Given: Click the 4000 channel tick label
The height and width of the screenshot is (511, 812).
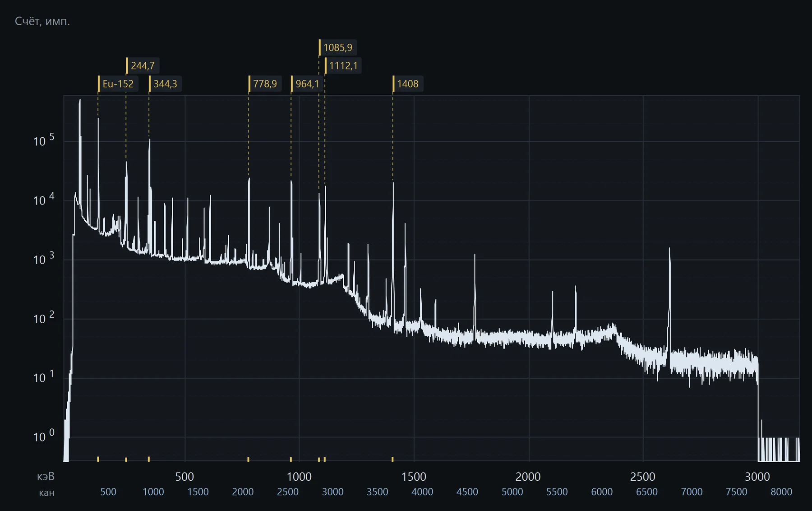Looking at the screenshot, I should pos(422,492).
